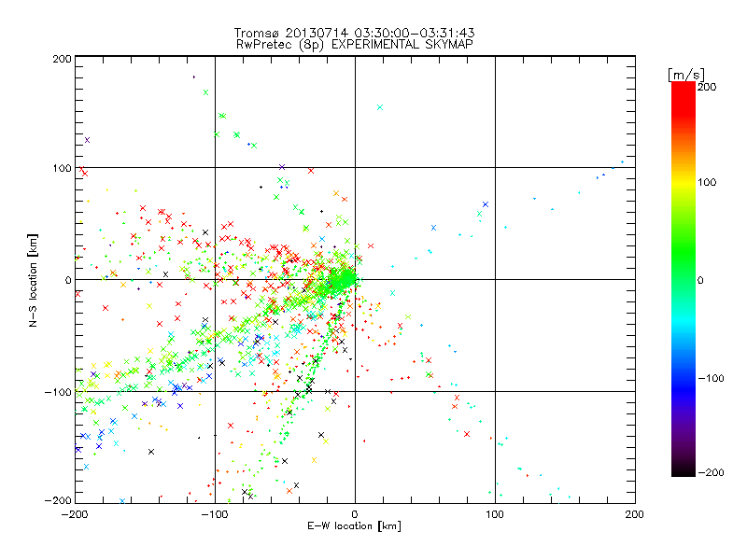The width and height of the screenshot is (747, 560).
Task: Click the purple cross marker near upper left edge
Action: click(87, 140)
